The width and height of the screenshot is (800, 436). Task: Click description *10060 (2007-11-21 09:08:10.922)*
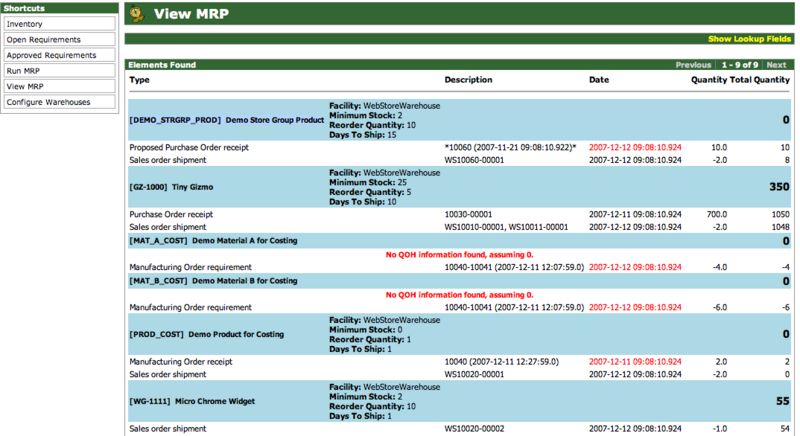tap(510, 147)
